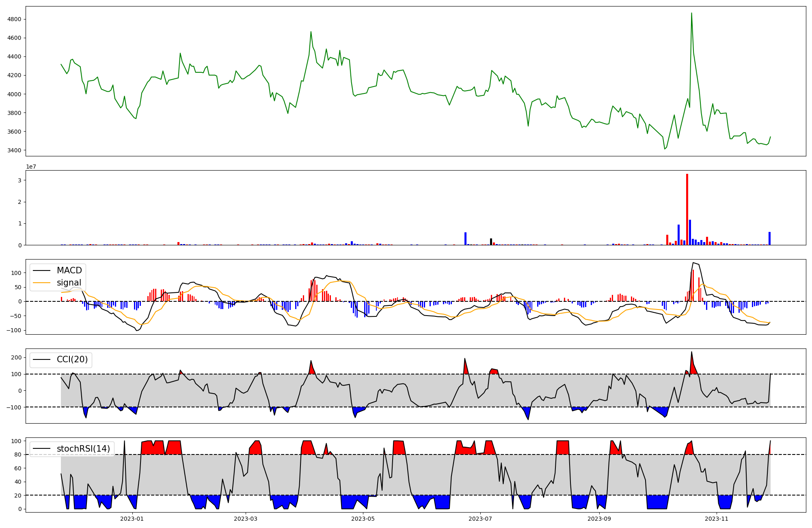Click the tallest red volume bar
812x528 pixels.
coord(687,209)
